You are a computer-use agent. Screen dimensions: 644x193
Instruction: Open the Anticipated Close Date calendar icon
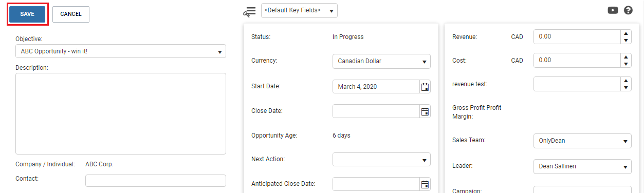[425, 184]
